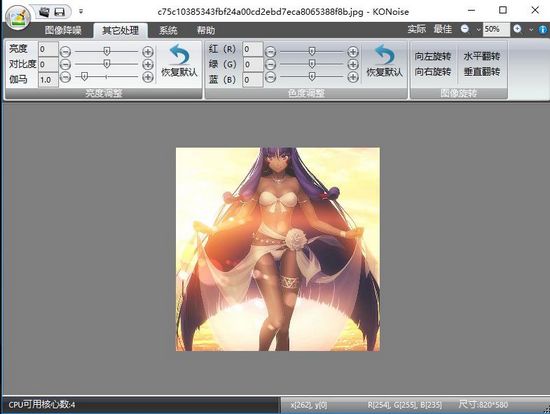Increase 红 (R) with its plus button
The width and height of the screenshot is (550, 414).
tap(353, 52)
